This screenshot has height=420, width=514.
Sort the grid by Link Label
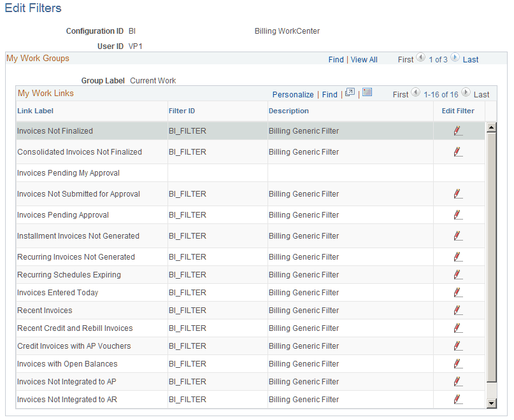35,110
